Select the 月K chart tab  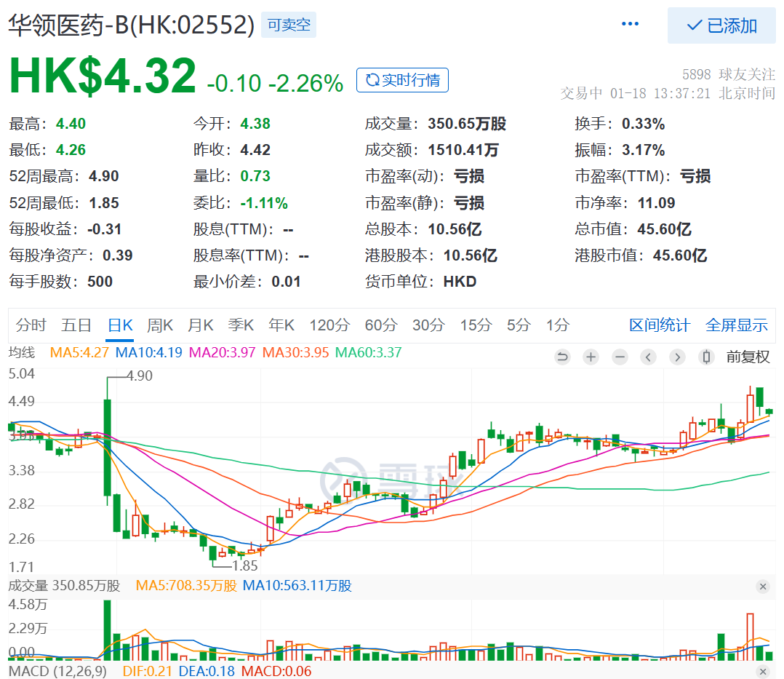pyautogui.click(x=201, y=325)
